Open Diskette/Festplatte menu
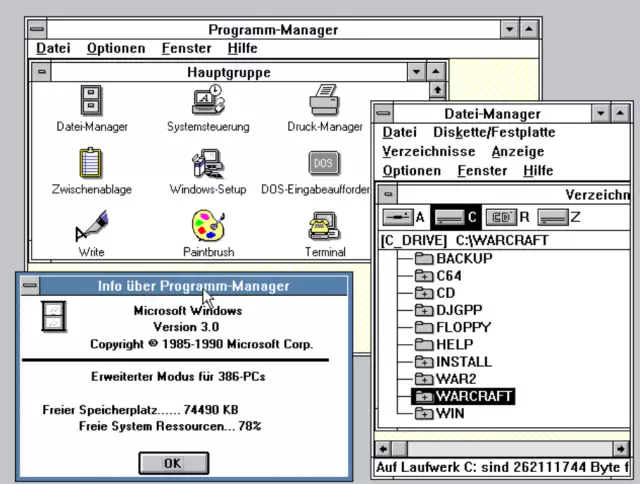 click(x=494, y=132)
